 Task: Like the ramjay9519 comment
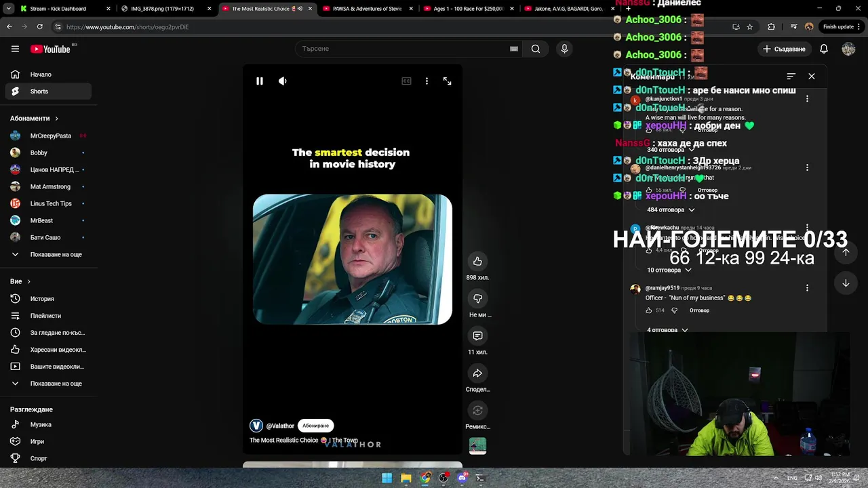649,310
